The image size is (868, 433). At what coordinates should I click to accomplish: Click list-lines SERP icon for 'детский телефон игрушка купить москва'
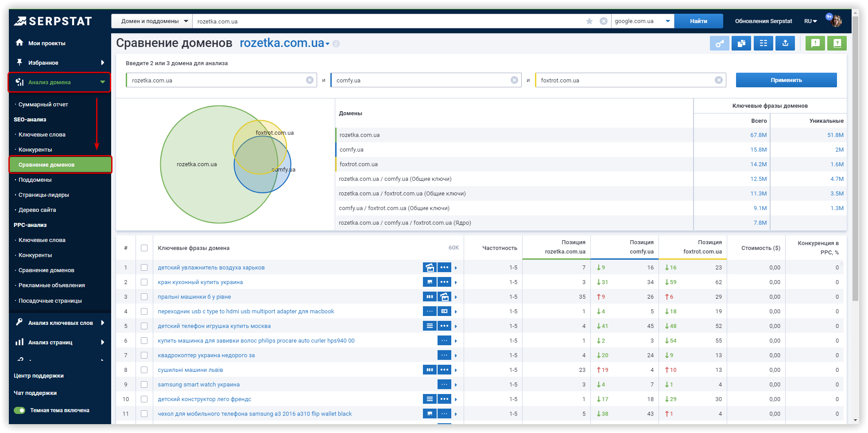pos(430,326)
